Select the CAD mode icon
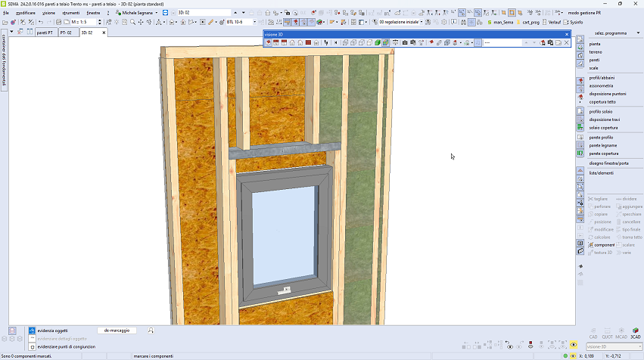Screen dimensions: 644x360 593,332
